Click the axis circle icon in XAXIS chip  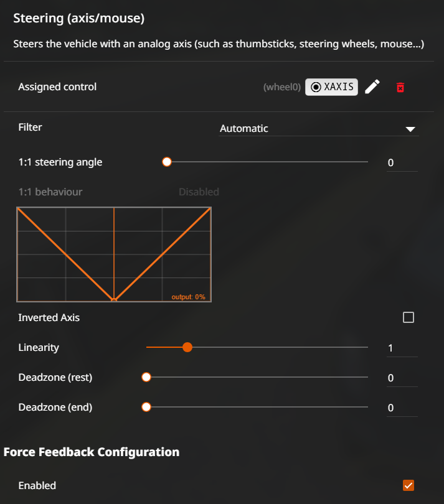click(x=316, y=86)
